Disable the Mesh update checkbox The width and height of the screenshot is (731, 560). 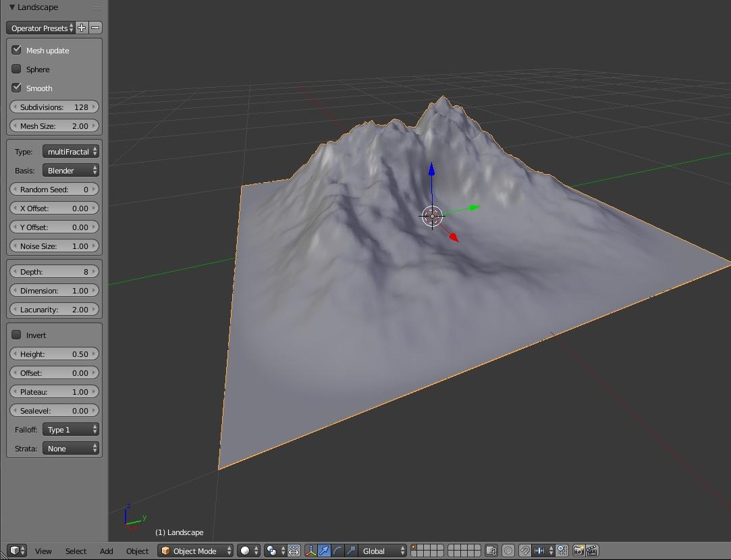coord(16,50)
